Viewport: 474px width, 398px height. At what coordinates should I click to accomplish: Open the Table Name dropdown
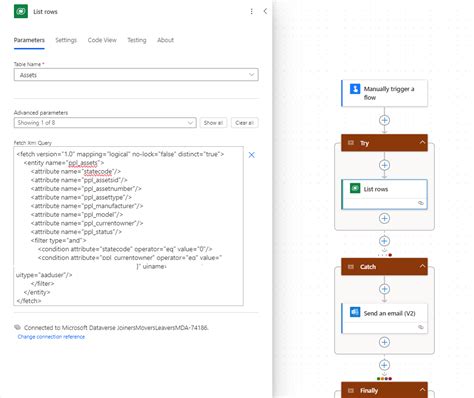(x=136, y=75)
